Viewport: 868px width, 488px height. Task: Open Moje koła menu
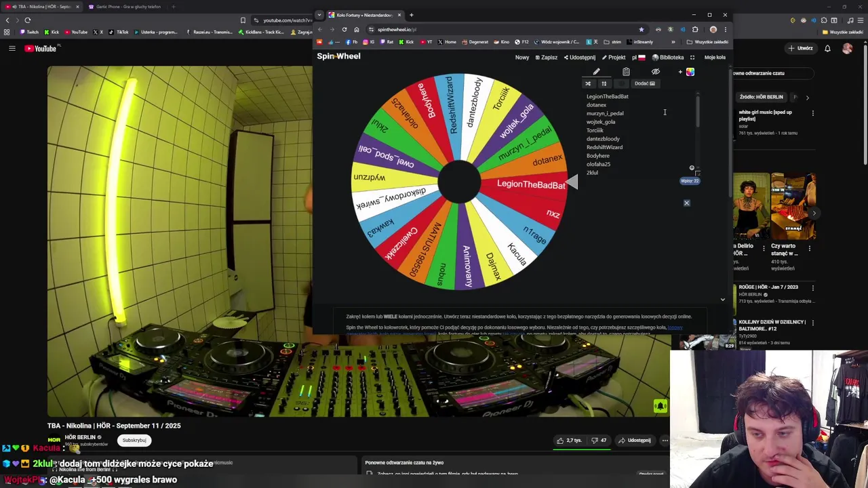715,58
